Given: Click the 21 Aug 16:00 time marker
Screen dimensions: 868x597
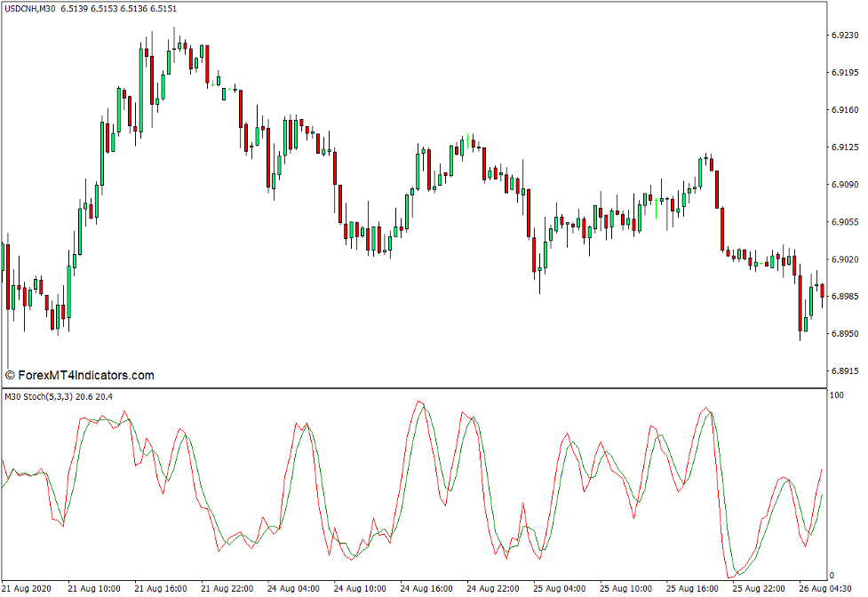Looking at the screenshot, I should coord(161,588).
